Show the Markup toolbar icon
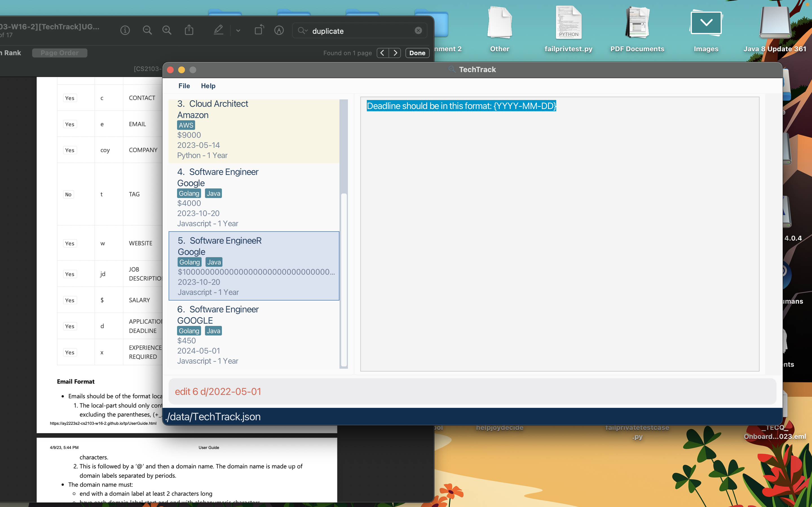Viewport: 812px width, 507px height. coord(279,30)
